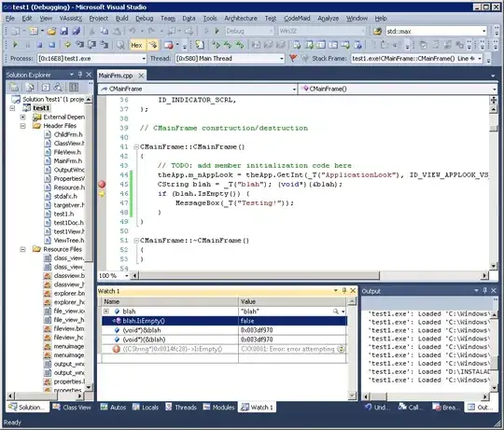This screenshot has width=504, height=430.
Task: Switch to the Threads tab
Action: pyautogui.click(x=181, y=408)
